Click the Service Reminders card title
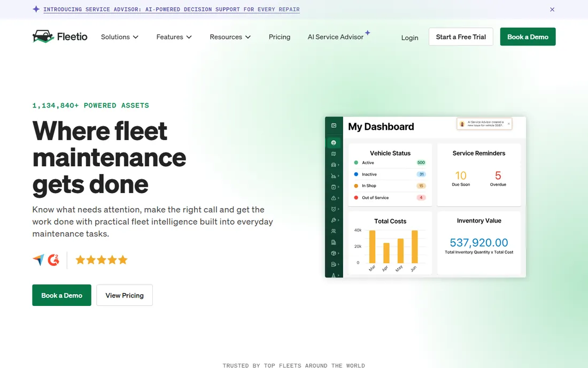The width and height of the screenshot is (588, 368). coord(479,153)
